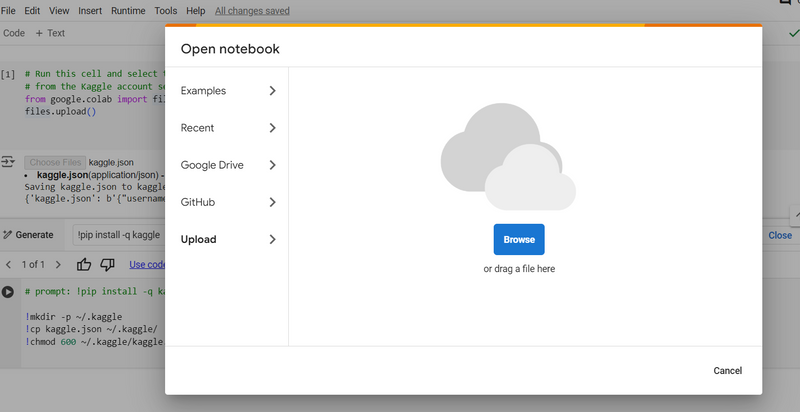This screenshot has height=412, width=800.
Task: Open the Tools menu
Action: [166, 10]
